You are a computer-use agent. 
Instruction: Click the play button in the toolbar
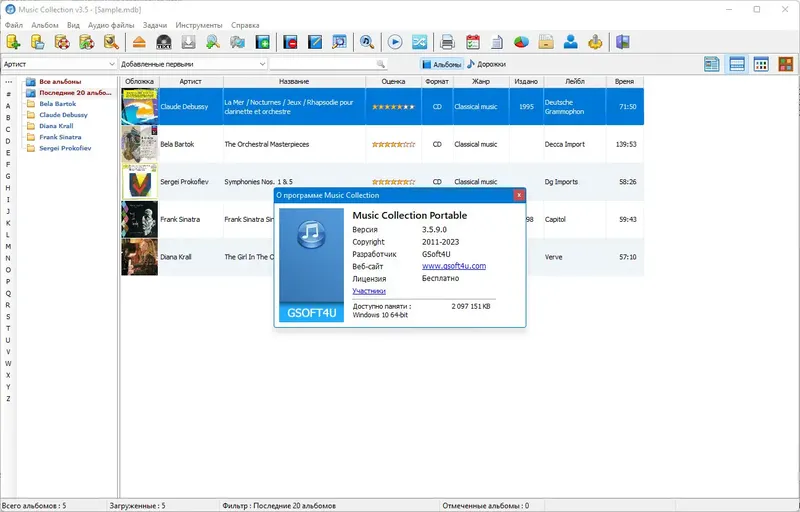point(395,42)
